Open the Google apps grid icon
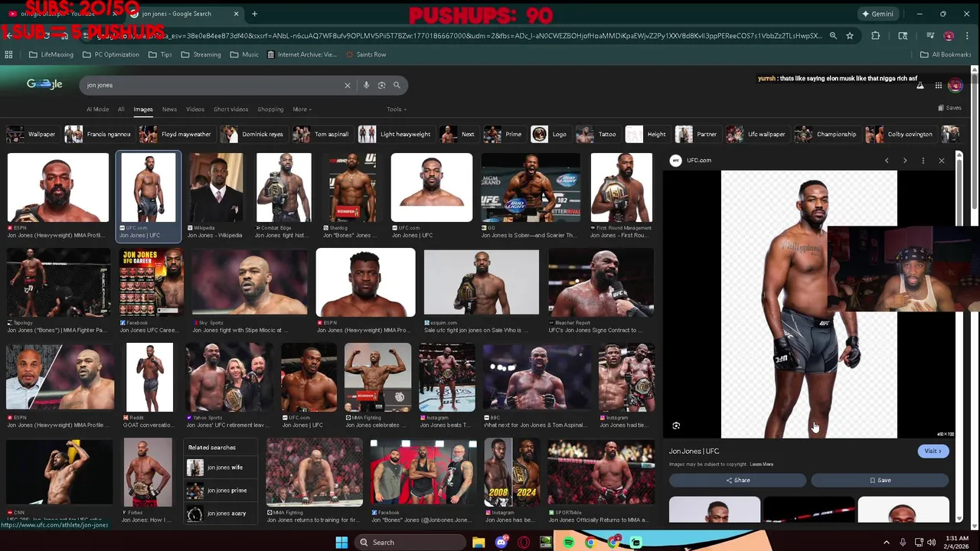The image size is (980, 551). [x=938, y=86]
